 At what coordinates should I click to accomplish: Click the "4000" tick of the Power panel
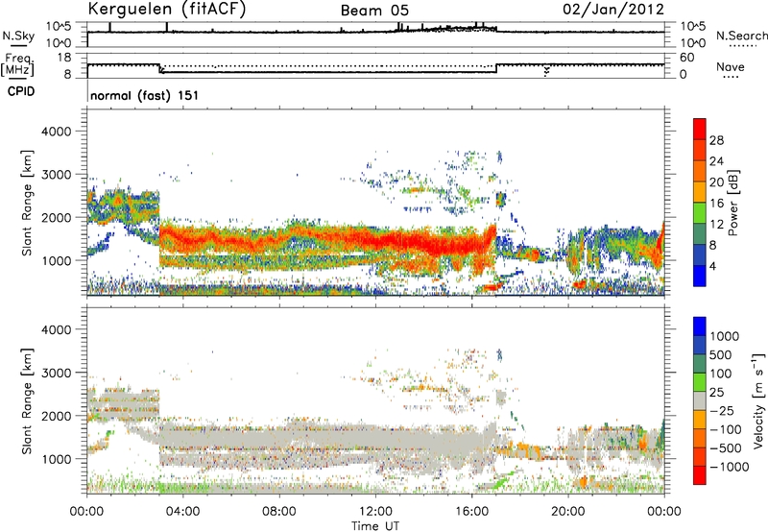click(x=56, y=132)
